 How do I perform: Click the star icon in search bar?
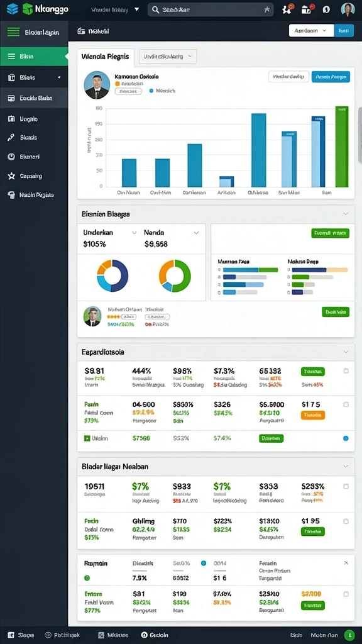[266, 9]
